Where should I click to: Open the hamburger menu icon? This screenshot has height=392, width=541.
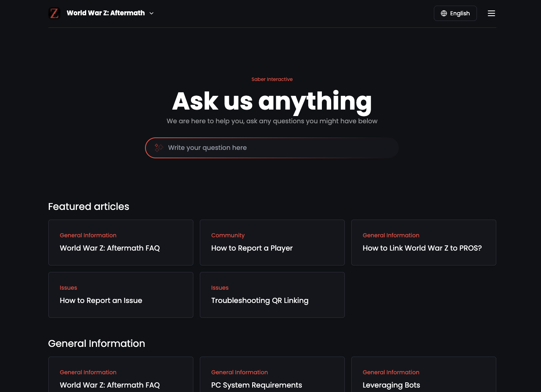tap(491, 13)
